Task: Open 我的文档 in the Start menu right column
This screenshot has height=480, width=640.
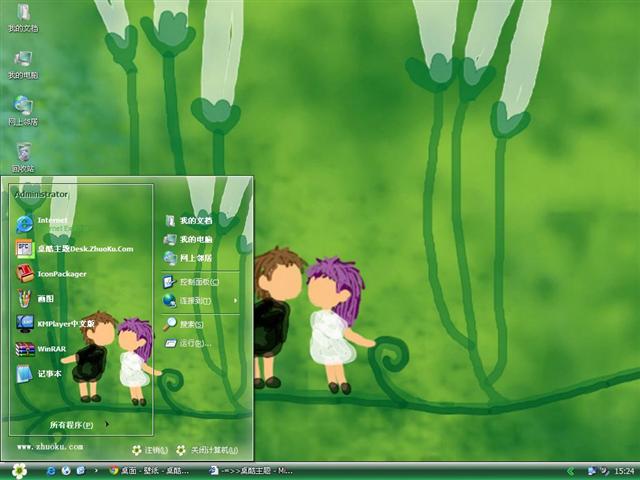Action: 188,220
